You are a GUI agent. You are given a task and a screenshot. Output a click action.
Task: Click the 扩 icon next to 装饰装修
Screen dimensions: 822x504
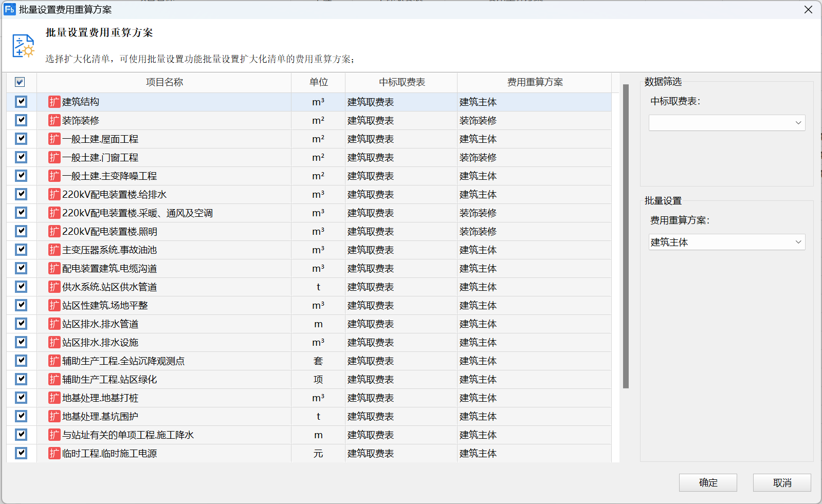tap(54, 120)
